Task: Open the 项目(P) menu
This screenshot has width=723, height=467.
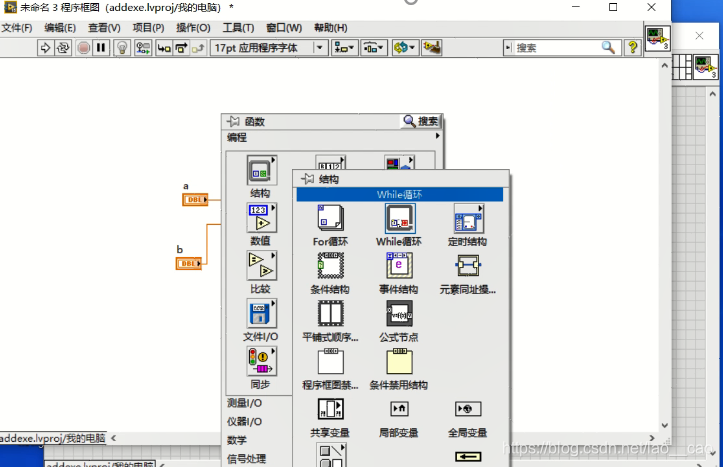Action: click(148, 28)
